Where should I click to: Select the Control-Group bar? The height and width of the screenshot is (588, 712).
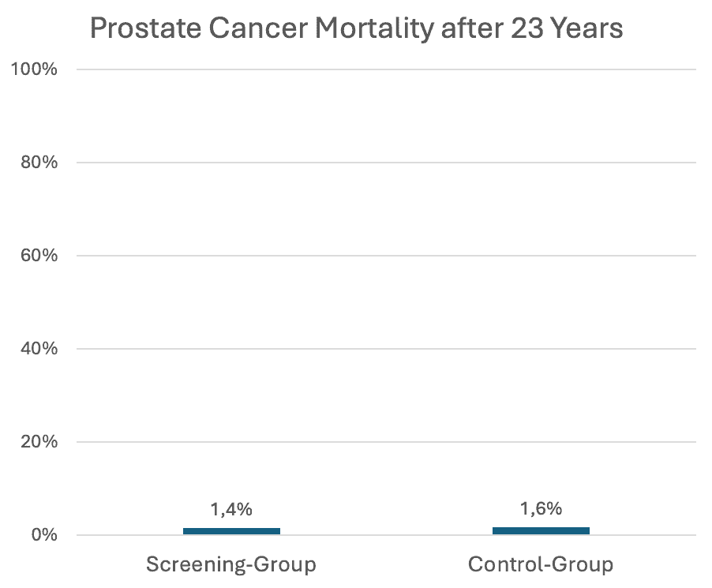(x=541, y=530)
